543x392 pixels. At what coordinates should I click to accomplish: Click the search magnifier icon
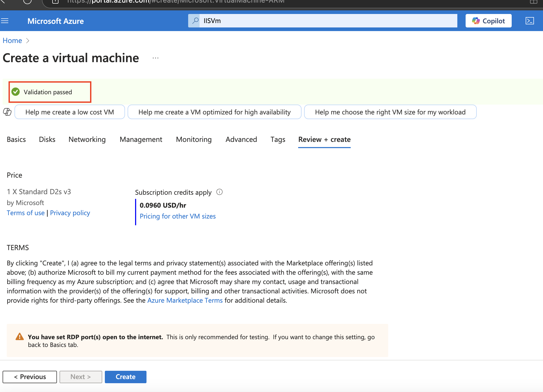point(195,21)
